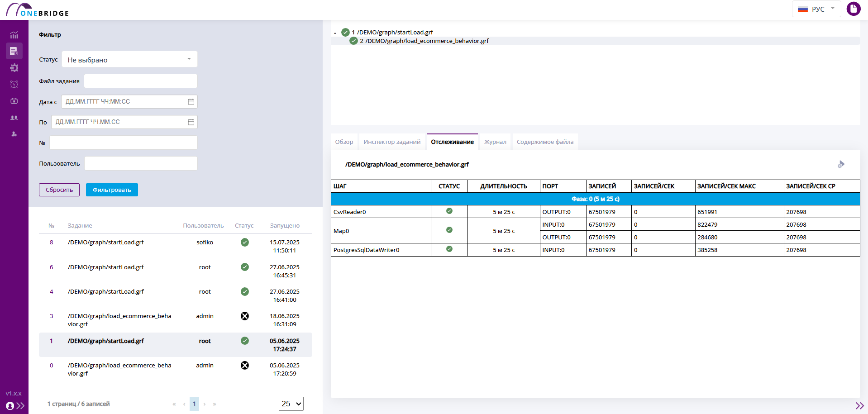Switch to the Инспектор заданий tab

pos(392,142)
